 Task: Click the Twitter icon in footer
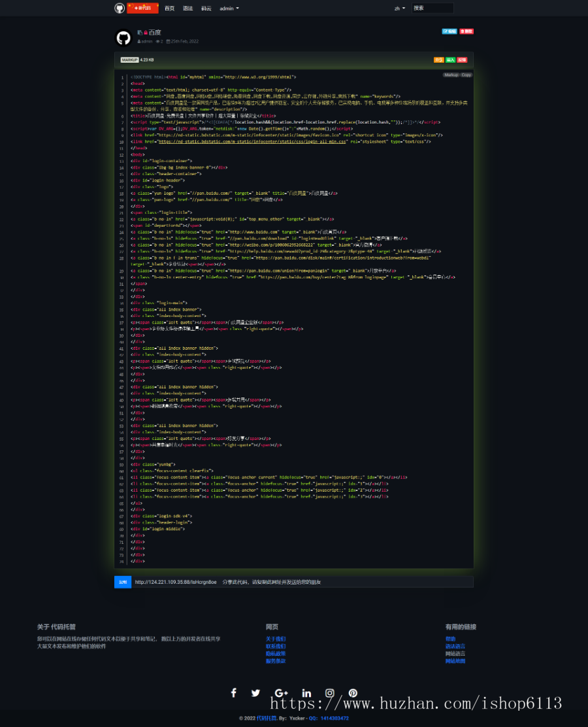click(255, 693)
